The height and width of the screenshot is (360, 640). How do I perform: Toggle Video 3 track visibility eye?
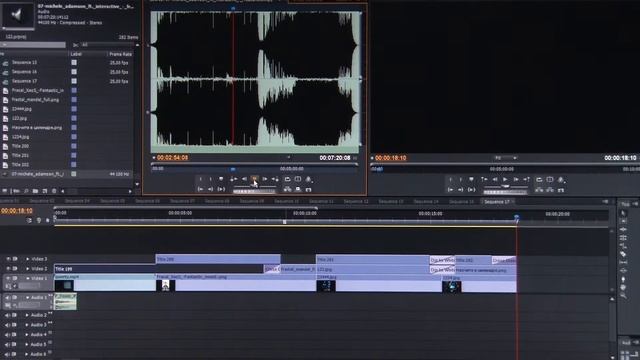coord(8,259)
